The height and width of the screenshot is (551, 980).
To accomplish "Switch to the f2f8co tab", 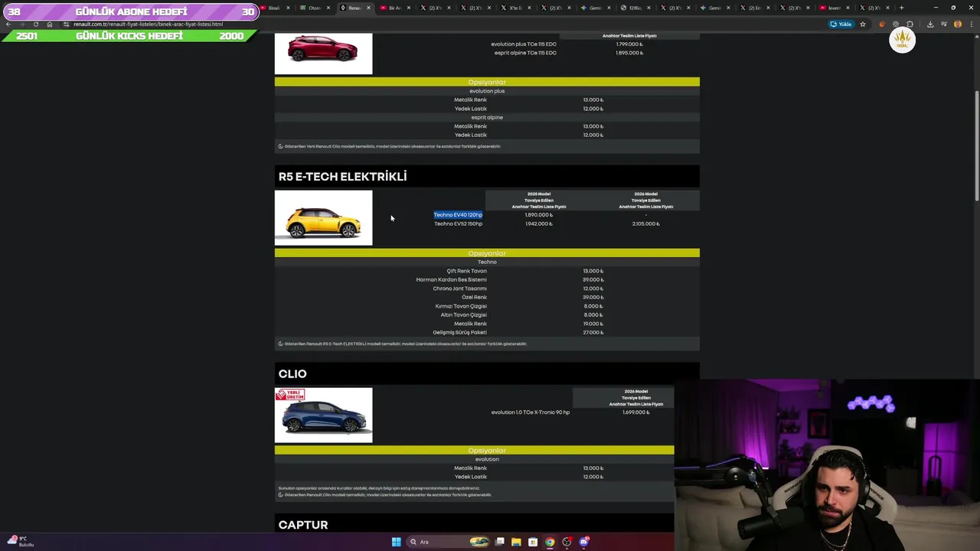I will pos(634,8).
